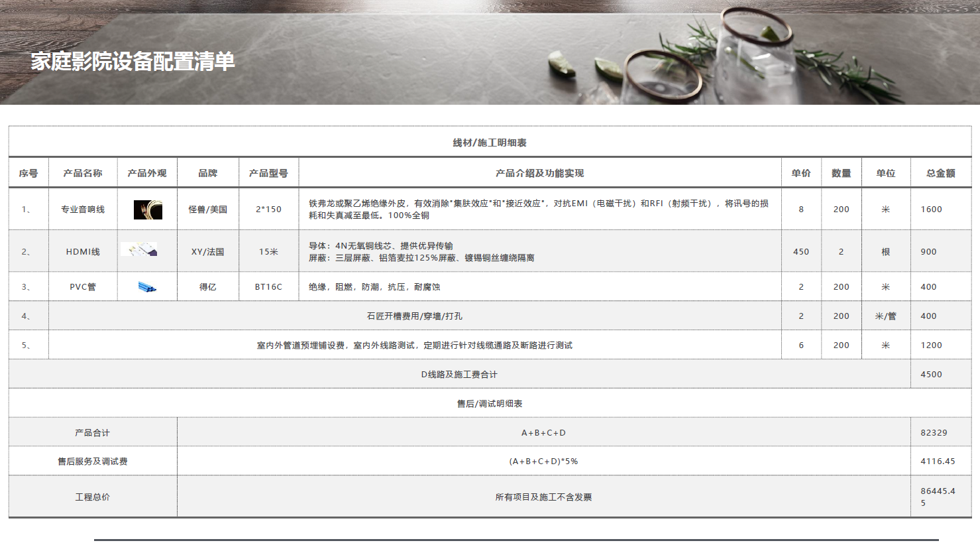Select the 工程总价 label cell
This screenshot has height=551, width=980.
point(93,497)
